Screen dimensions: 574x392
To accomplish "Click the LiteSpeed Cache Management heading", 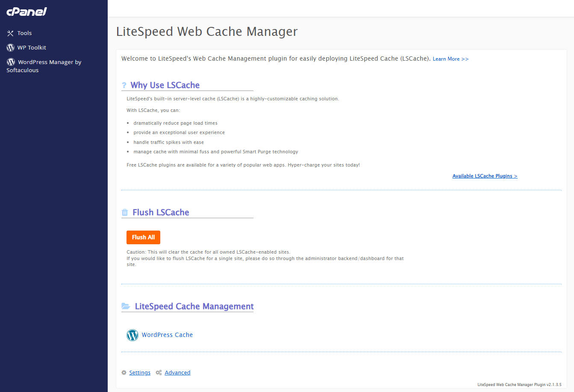I will (x=194, y=306).
